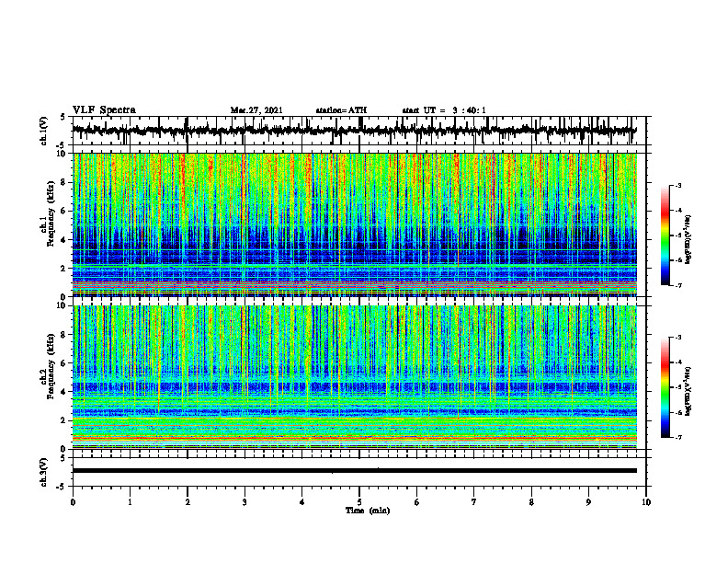Click time axis tick label "8"
Image resolution: width=728 pixels, height=563 pixels.
531,502
